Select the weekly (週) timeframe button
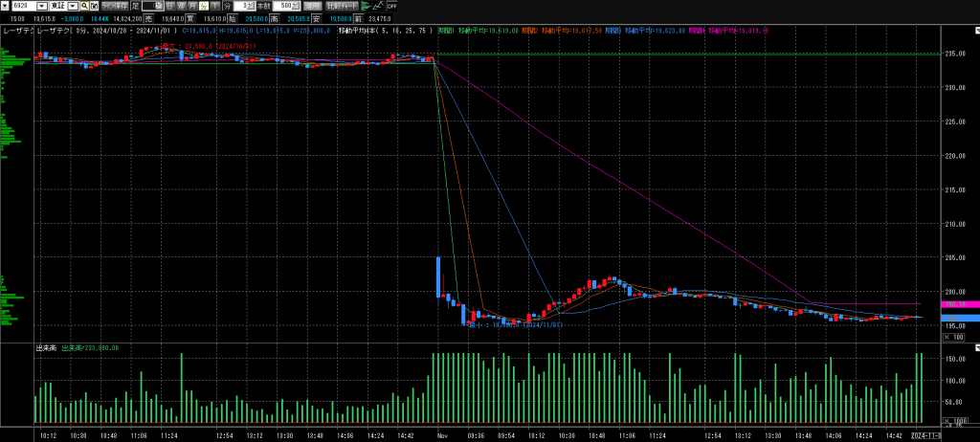The height and width of the screenshot is (442, 980). coord(181,6)
